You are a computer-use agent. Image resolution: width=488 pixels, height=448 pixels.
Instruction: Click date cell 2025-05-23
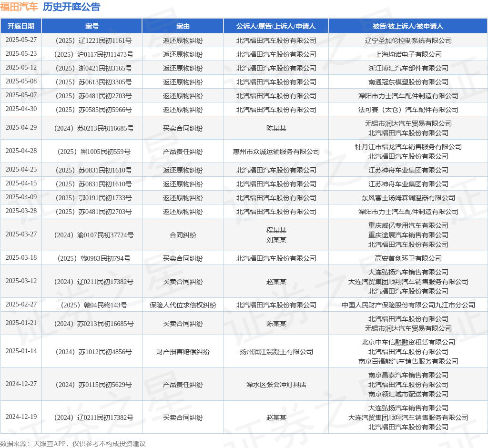coord(21,53)
